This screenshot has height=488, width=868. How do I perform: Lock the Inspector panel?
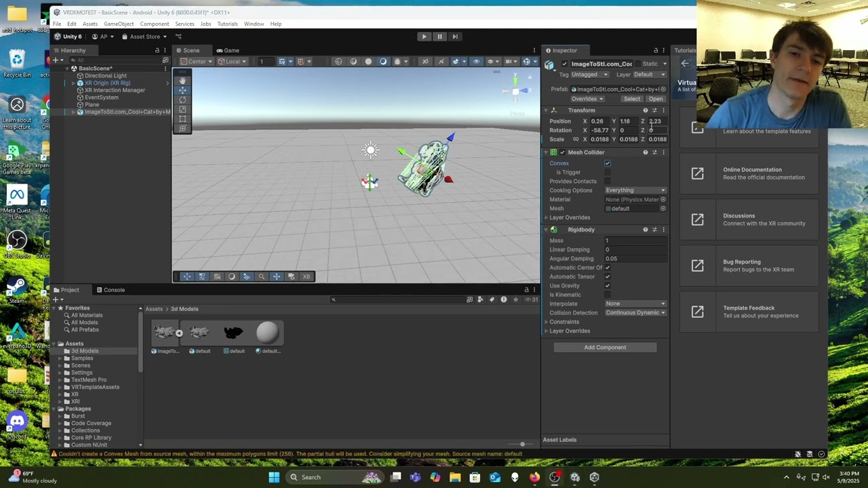tap(656, 50)
